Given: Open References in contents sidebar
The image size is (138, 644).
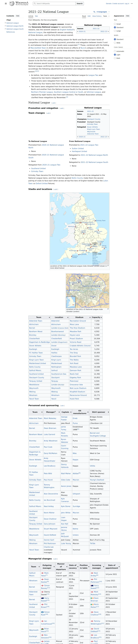Looking at the screenshot, I should 11,32.
